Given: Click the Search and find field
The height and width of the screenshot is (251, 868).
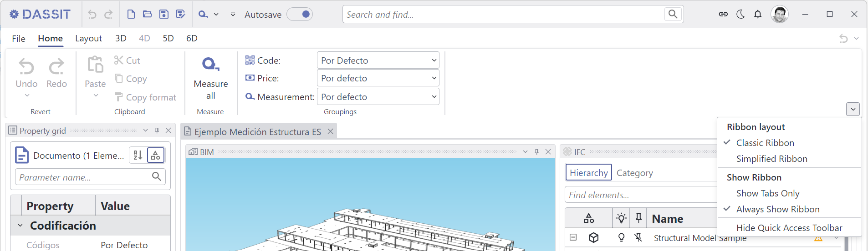Looking at the screenshot, I should point(504,14).
